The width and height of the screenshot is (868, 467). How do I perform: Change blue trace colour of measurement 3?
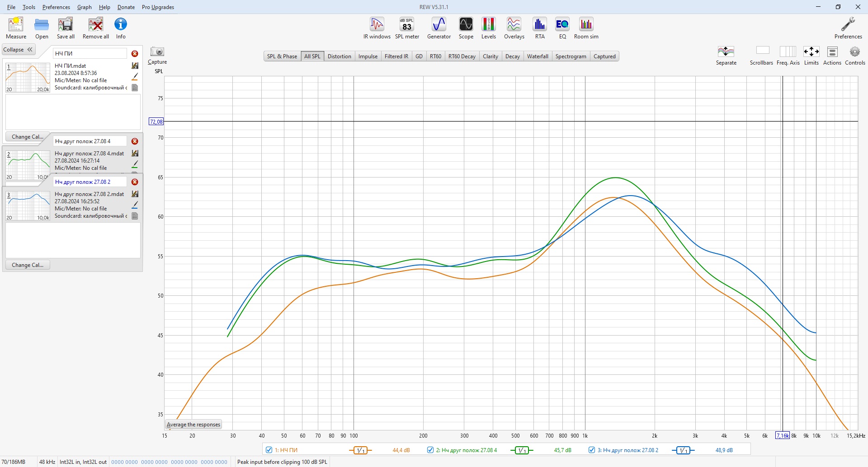point(135,205)
